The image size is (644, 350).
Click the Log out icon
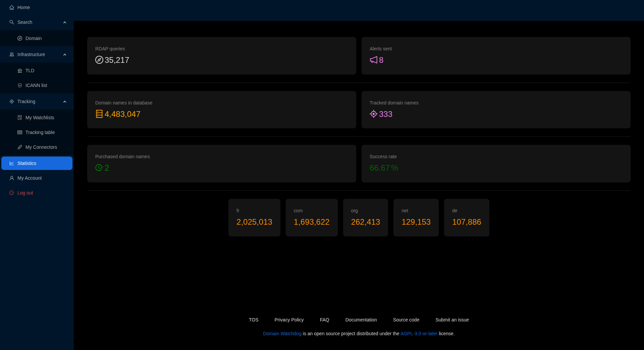(11, 193)
